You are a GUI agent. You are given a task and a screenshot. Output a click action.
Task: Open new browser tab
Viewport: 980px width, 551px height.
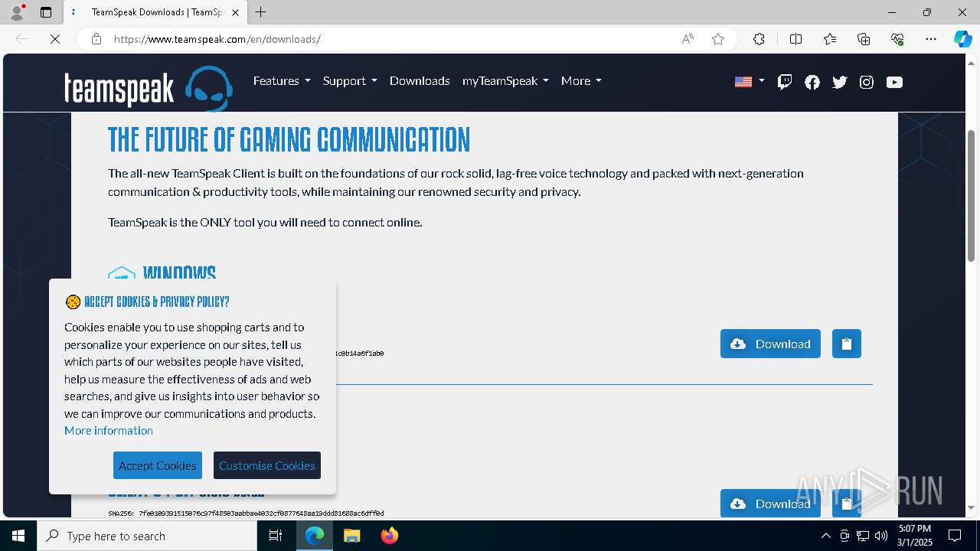pos(261,12)
